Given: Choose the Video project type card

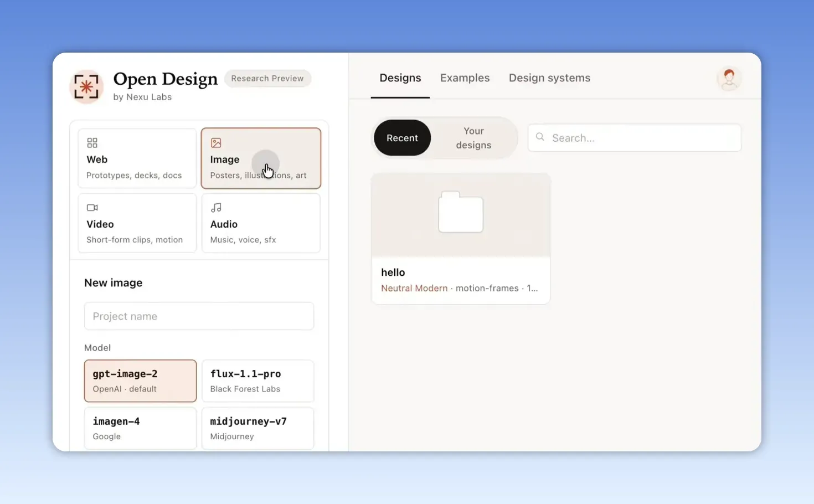Looking at the screenshot, I should [x=137, y=223].
